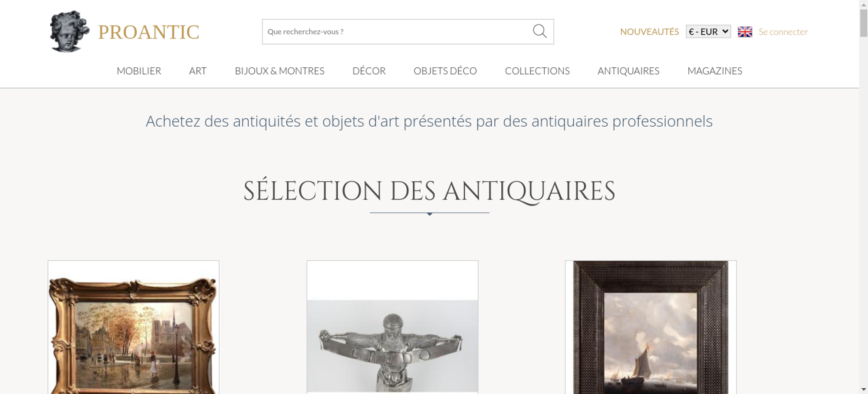Open the NOUVEAUTÉS link
Image resolution: width=868 pixels, height=394 pixels.
pos(649,32)
